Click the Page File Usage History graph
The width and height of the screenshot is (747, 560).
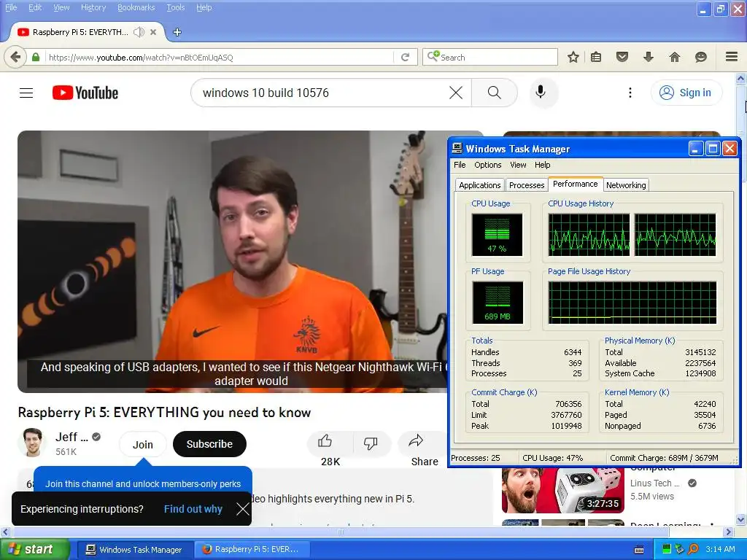(x=632, y=303)
